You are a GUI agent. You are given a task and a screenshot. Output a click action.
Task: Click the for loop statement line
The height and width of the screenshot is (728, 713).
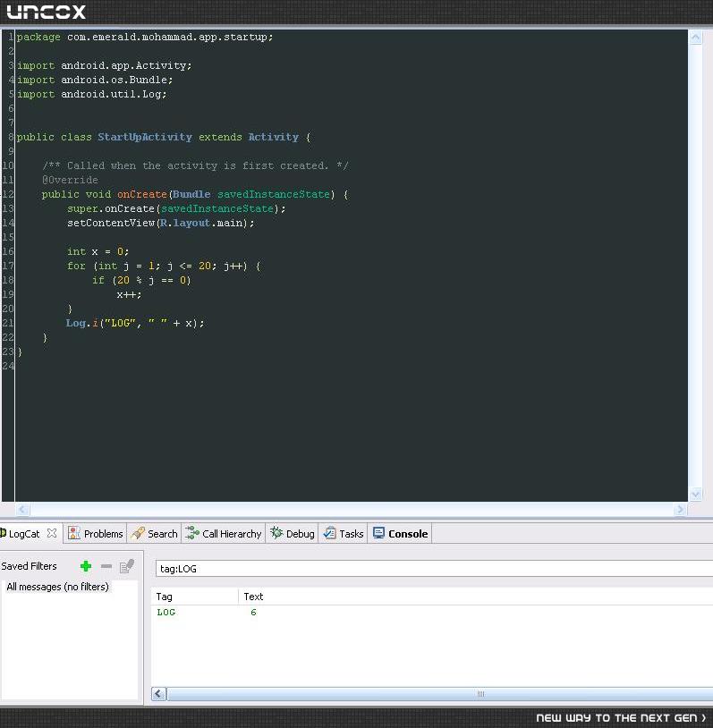[x=164, y=266]
